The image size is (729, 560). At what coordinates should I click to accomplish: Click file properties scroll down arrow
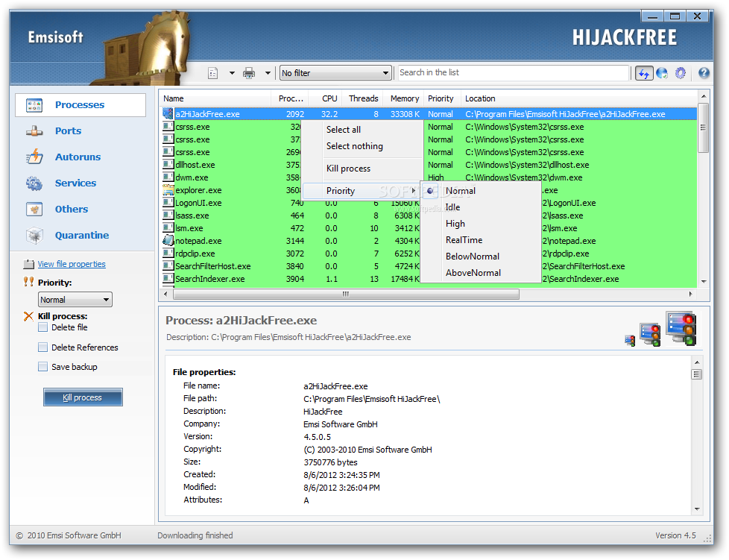pyautogui.click(x=697, y=509)
